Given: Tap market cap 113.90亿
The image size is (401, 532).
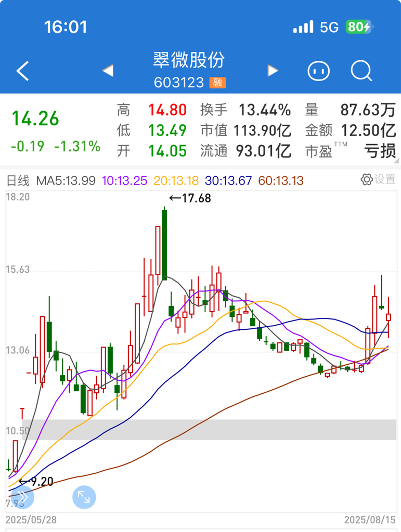Looking at the screenshot, I should coord(263,130).
